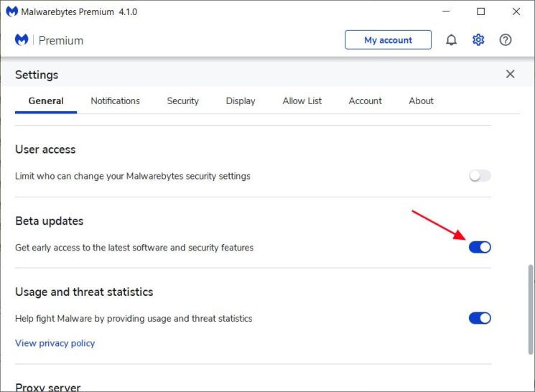Click 'Get early access to the latest software' text
Image resolution: width=535 pixels, height=392 pixels.
click(x=134, y=248)
